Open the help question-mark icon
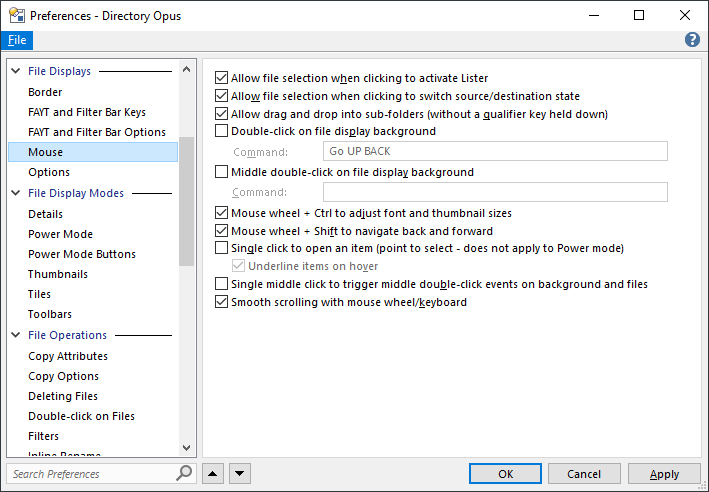 click(x=692, y=40)
